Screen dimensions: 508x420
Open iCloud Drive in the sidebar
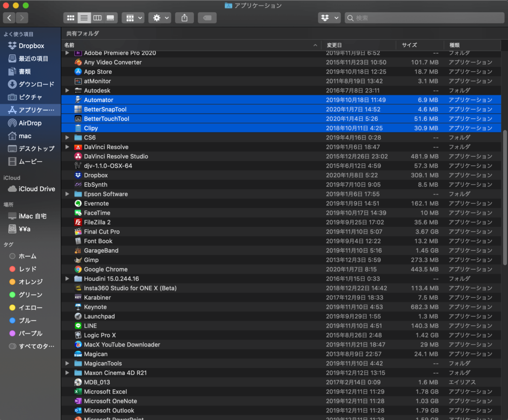click(30, 189)
